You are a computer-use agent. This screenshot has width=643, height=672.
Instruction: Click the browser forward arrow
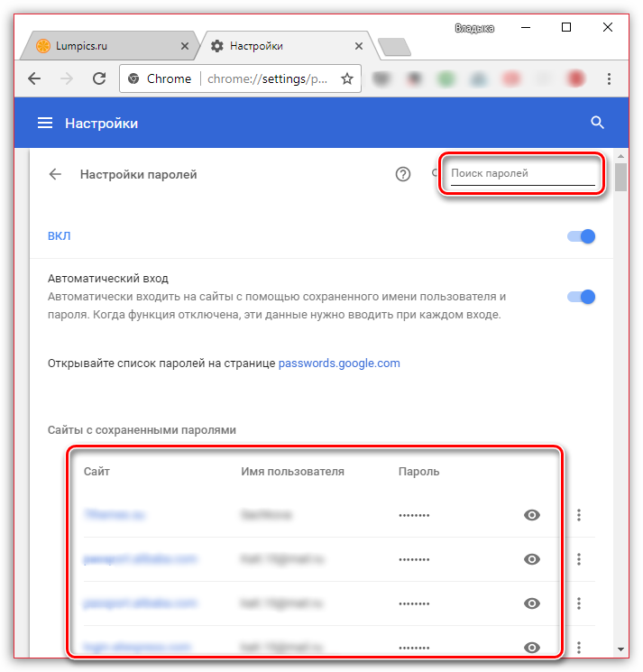click(x=67, y=78)
